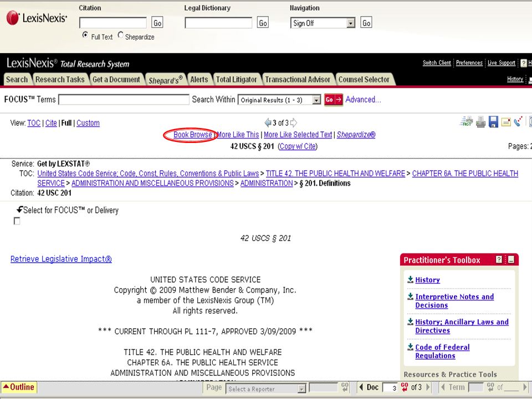Viewport: 532px width, 399px height.
Task: Click the More Like Selected Text link
Action: click(298, 135)
